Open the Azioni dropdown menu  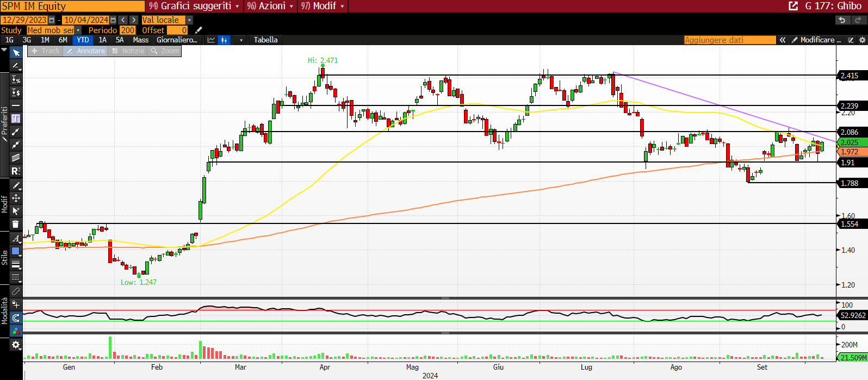(270, 6)
